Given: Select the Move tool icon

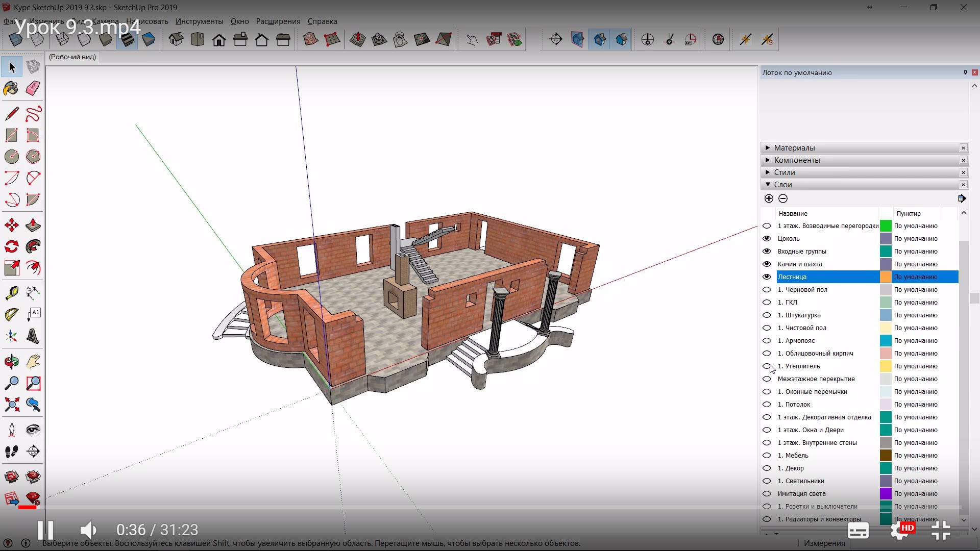Looking at the screenshot, I should tap(11, 224).
